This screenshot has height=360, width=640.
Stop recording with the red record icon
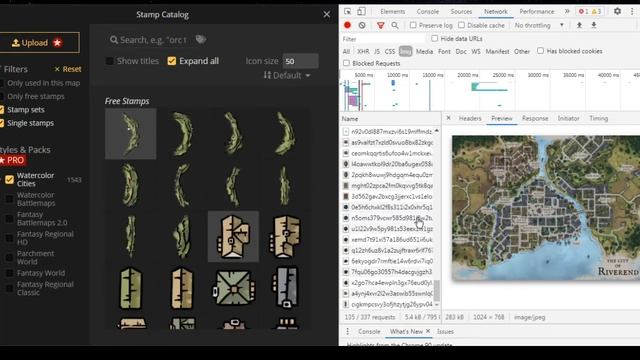(347, 25)
